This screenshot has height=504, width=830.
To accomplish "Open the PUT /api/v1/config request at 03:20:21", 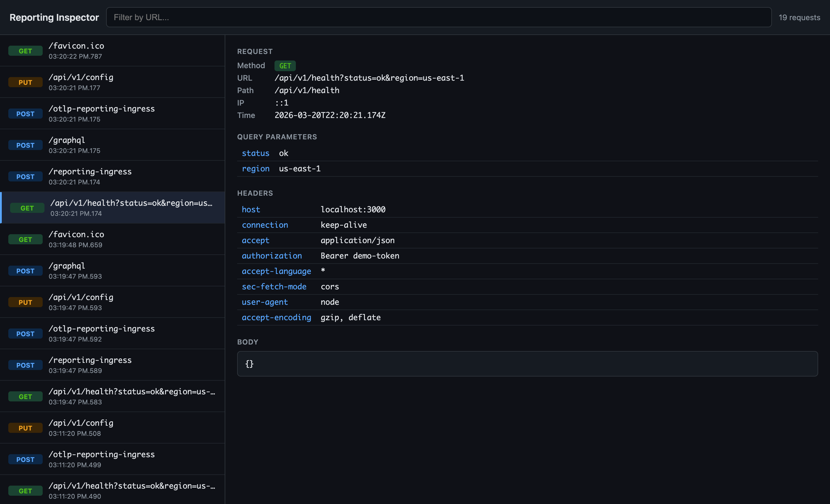I will [x=112, y=82].
